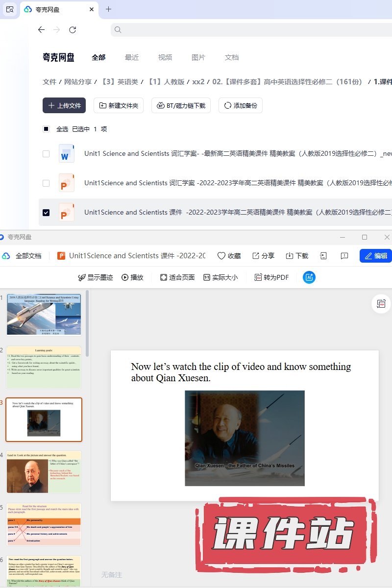This screenshot has height=588, width=392.
Task: Click the feedback icon beside 下载
Action: point(344,256)
